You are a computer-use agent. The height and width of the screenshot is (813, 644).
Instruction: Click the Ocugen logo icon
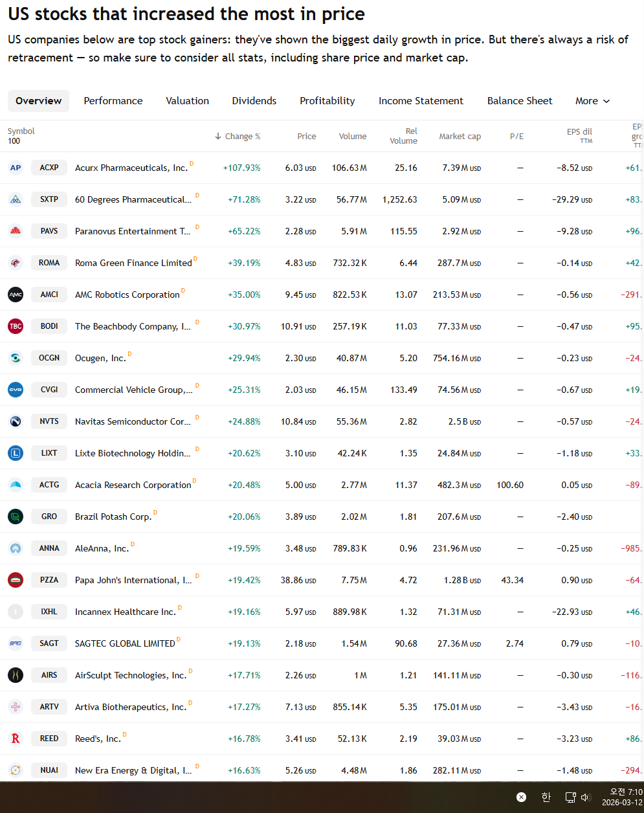coord(16,358)
